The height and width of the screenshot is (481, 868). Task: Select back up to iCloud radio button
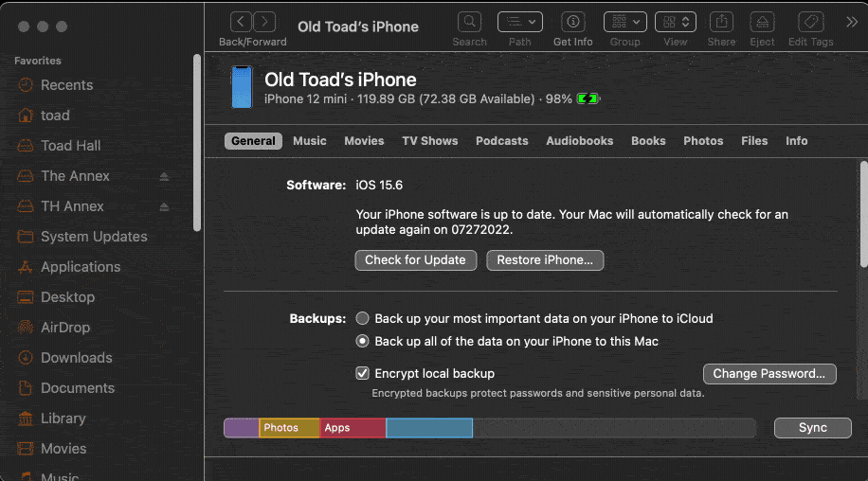362,318
